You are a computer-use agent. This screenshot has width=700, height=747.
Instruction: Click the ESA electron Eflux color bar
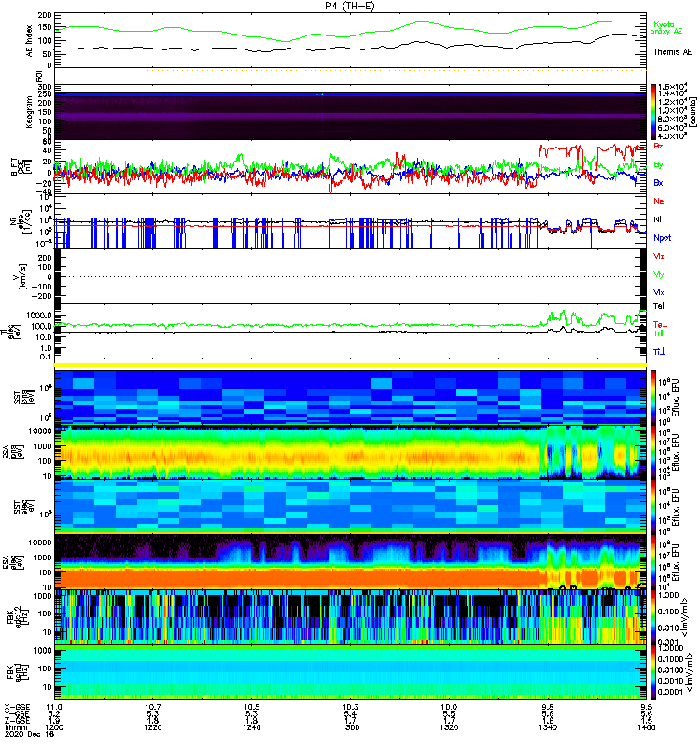[653, 561]
